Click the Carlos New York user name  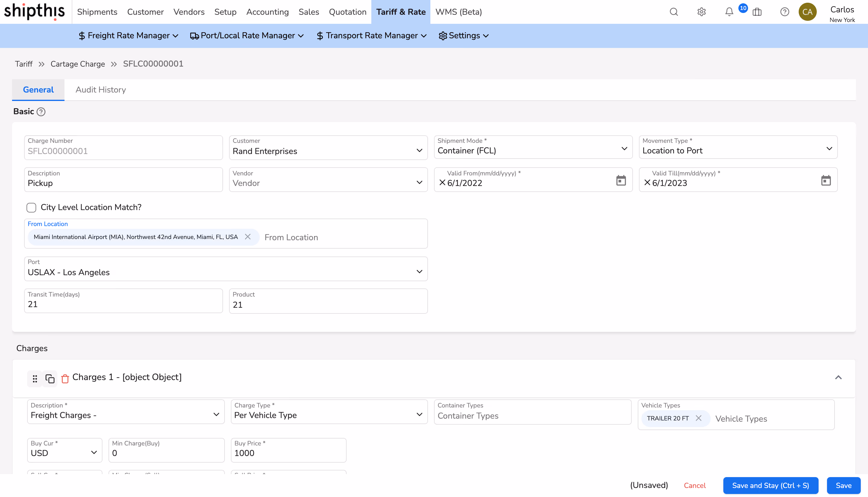click(x=842, y=14)
